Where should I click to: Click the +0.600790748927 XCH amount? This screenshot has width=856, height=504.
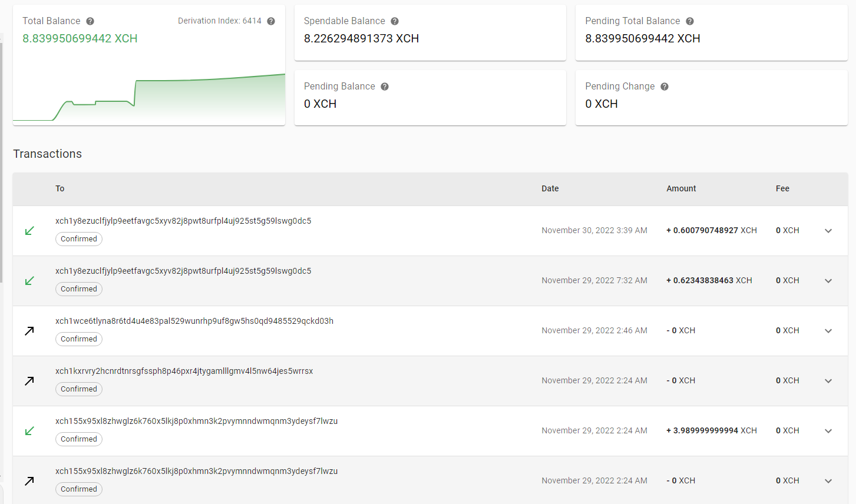(x=712, y=230)
